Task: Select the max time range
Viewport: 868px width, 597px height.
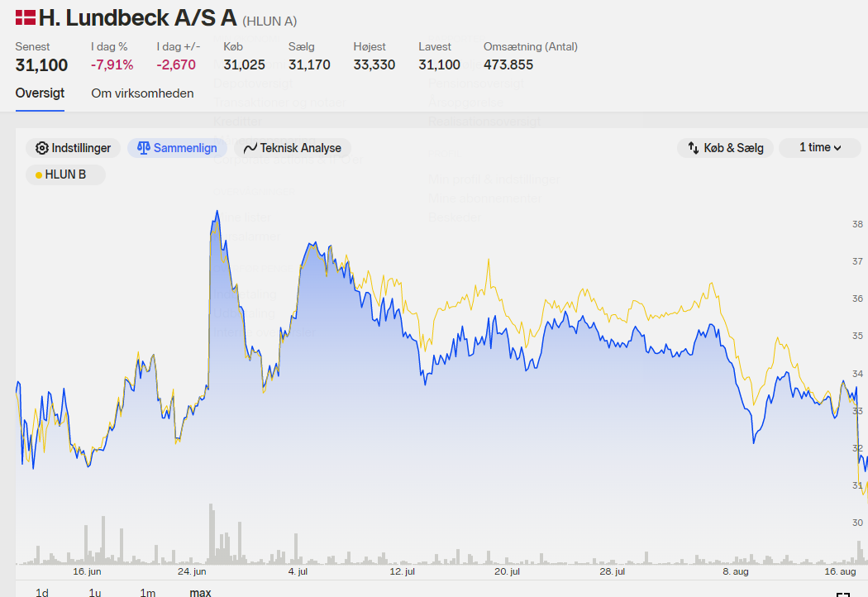Action: [200, 592]
